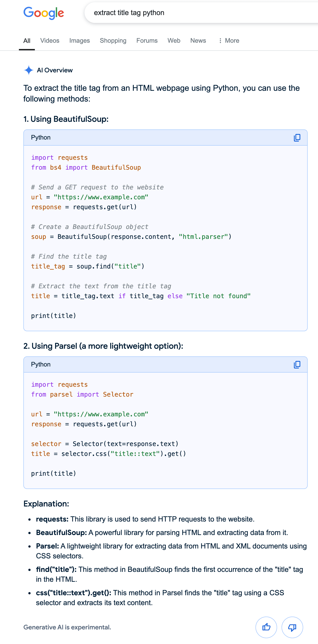Click the thumbs up feedback button
This screenshot has height=644, width=318.
click(266, 627)
